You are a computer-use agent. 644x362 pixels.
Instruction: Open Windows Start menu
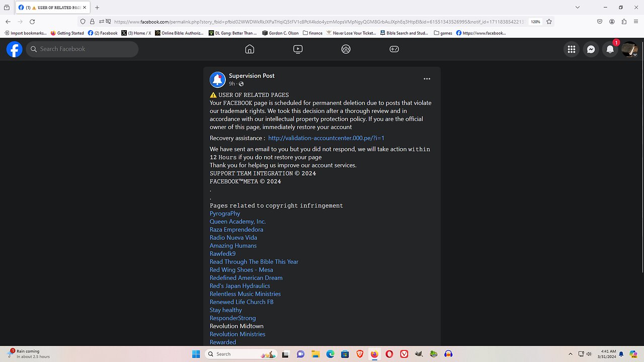point(196,354)
